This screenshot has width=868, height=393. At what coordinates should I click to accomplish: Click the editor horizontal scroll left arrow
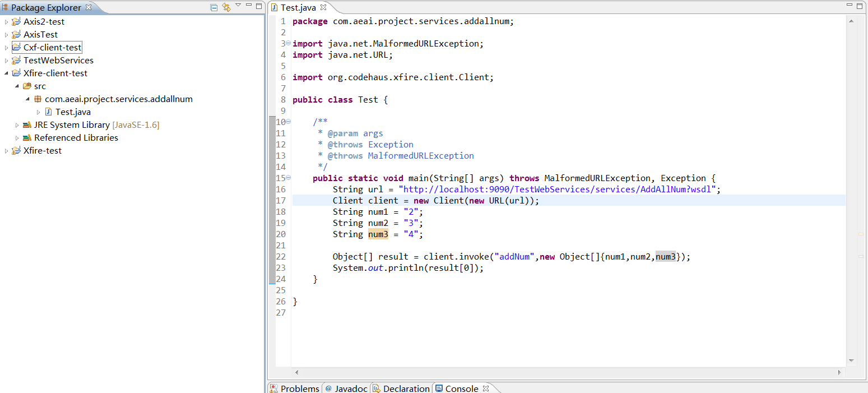(x=296, y=372)
